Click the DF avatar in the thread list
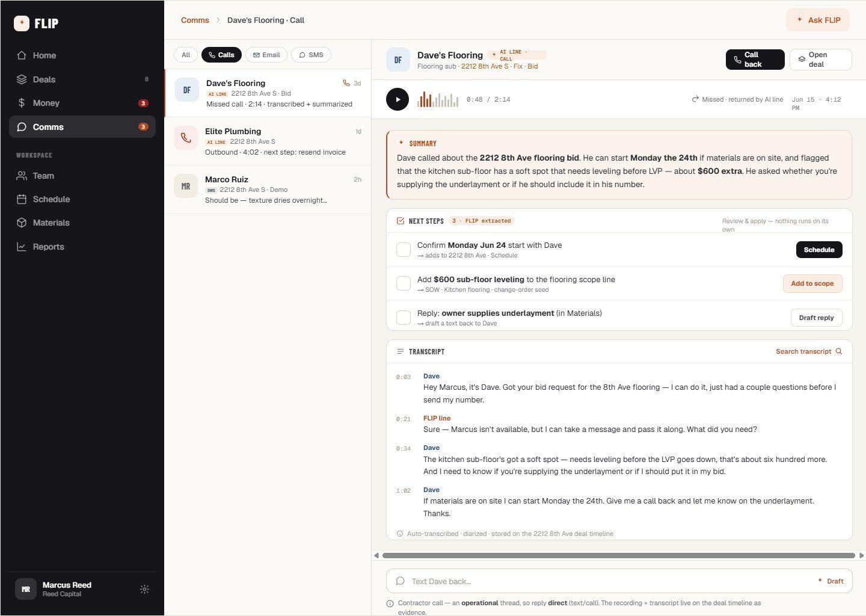 coord(187,90)
